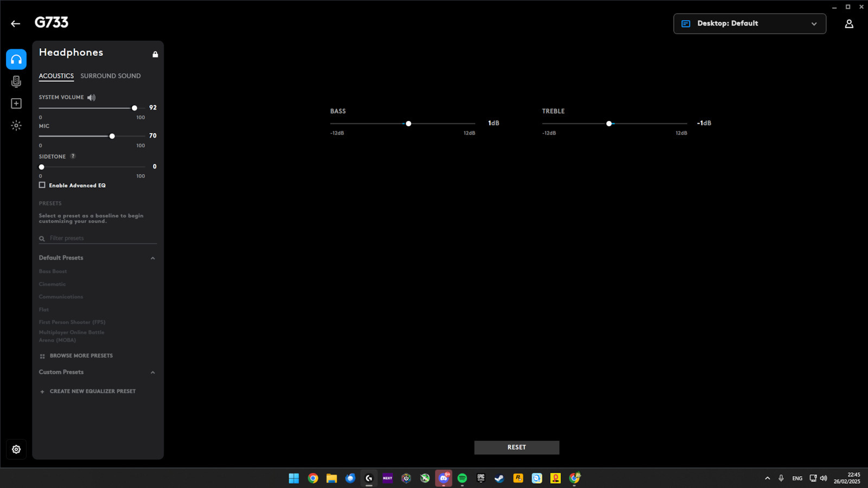Click Browse More Presets link
This screenshot has width=868, height=488.
click(x=81, y=356)
